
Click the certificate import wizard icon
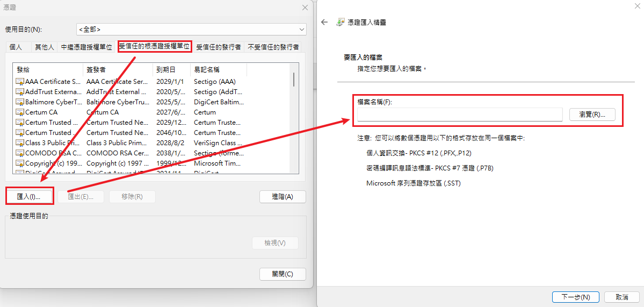coord(340,22)
